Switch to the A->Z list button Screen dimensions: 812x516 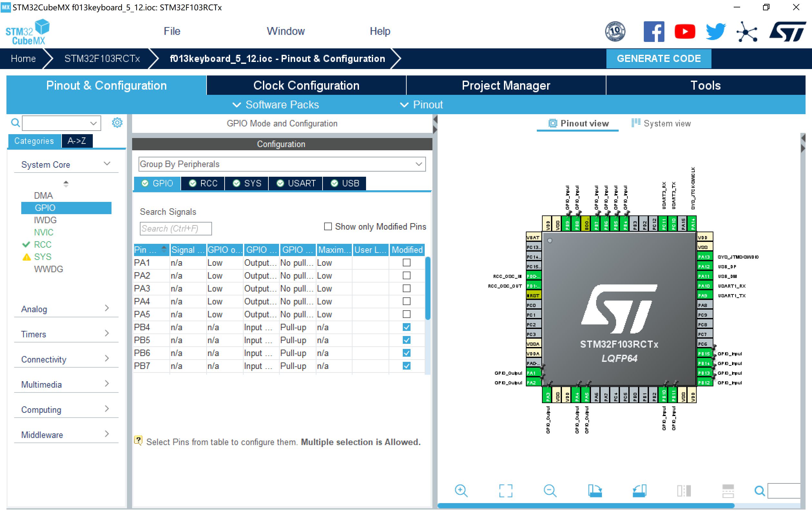pos(77,141)
